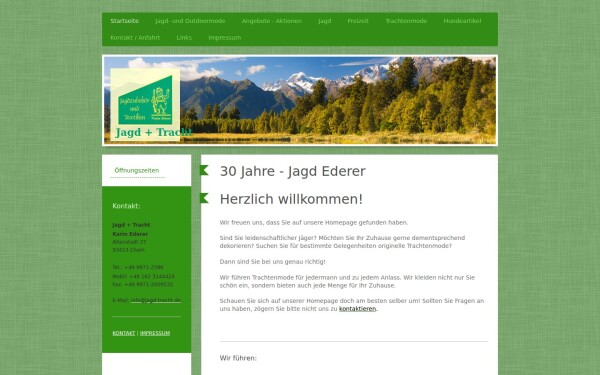This screenshot has height=375, width=600.
Task: Click the '30 Jahre - Jagd Ederer' heading
Action: (293, 171)
